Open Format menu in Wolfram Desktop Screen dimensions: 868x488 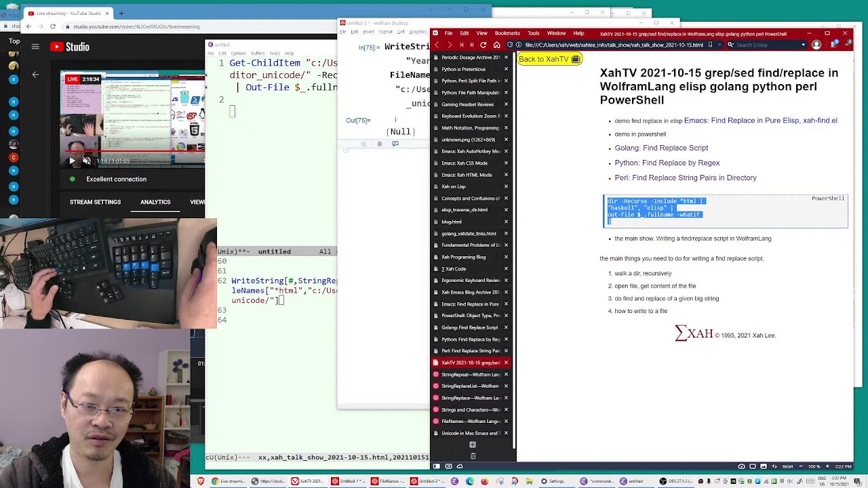tap(385, 32)
